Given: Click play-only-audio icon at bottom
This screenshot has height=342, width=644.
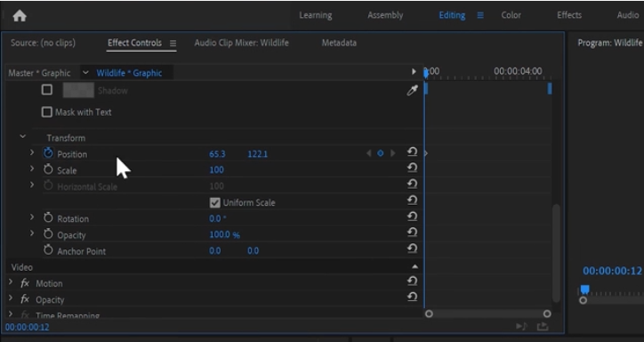Looking at the screenshot, I should tap(521, 326).
